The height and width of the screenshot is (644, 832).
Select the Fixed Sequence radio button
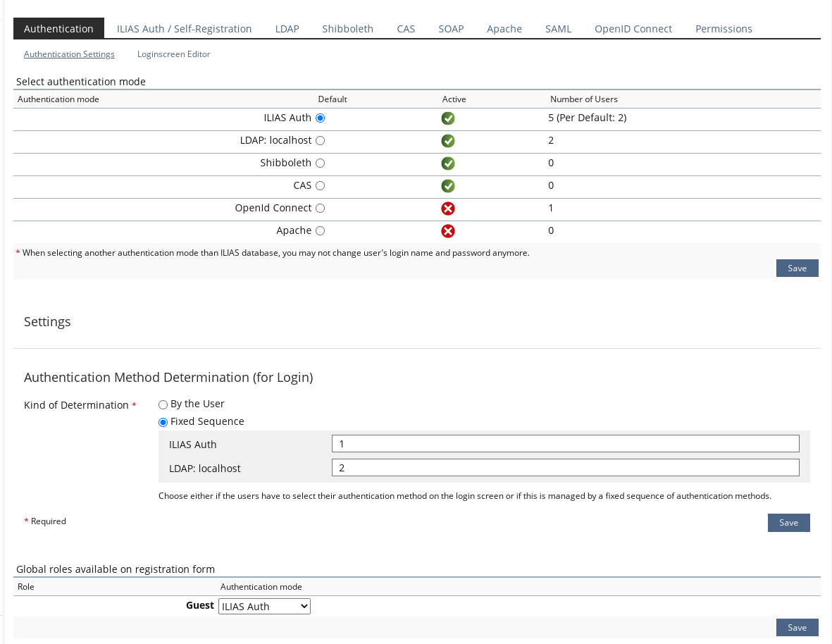pyautogui.click(x=163, y=422)
